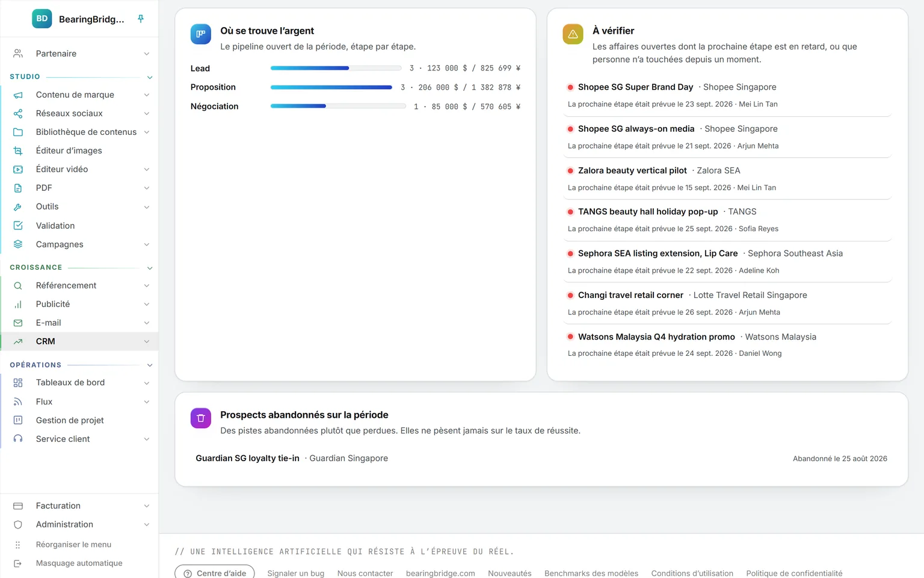Click the Campagnes layers icon
The height and width of the screenshot is (578, 924).
[x=18, y=244]
